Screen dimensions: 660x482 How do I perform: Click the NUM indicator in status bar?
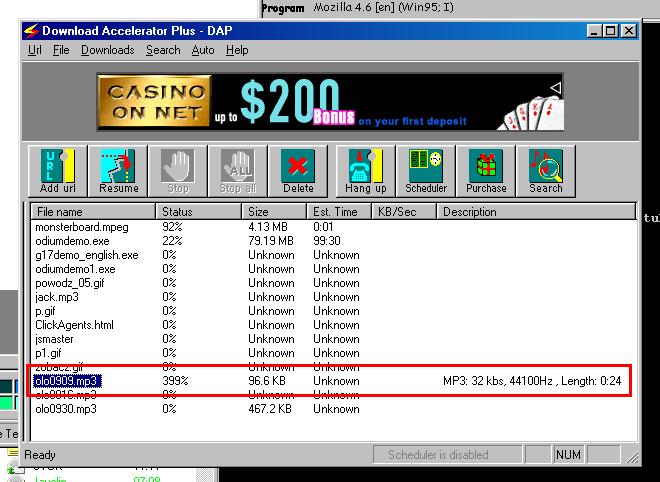569,455
